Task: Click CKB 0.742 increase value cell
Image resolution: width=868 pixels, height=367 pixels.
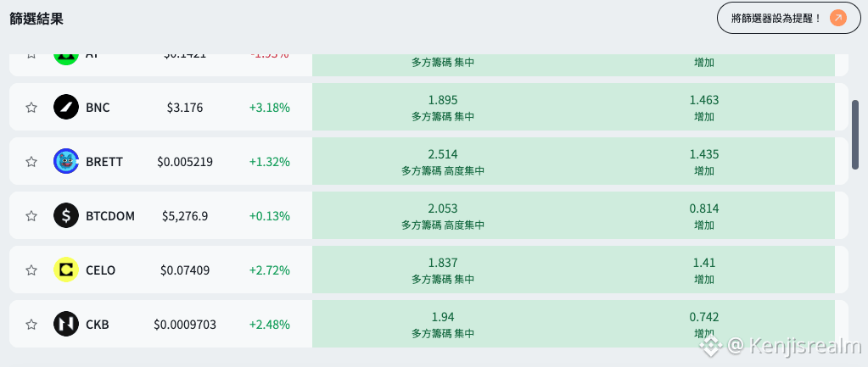Action: coord(704,324)
